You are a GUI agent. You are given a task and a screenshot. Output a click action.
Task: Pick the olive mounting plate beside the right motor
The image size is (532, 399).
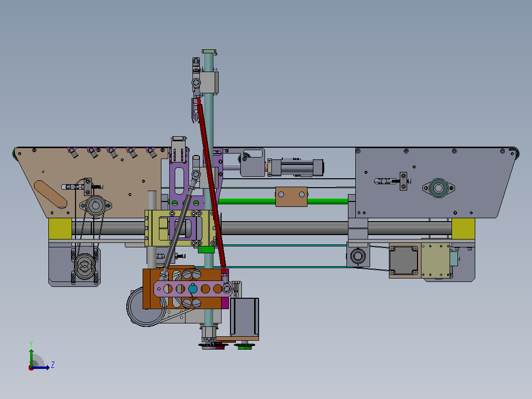click(436, 260)
